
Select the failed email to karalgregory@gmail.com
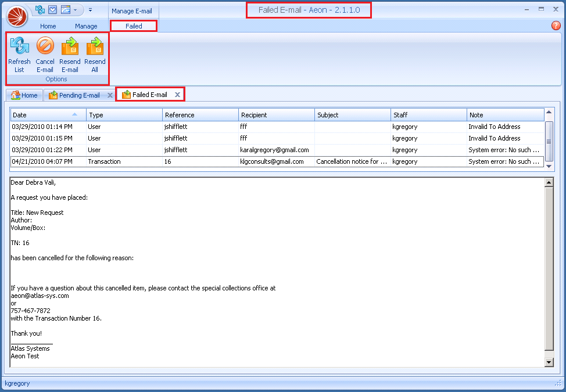[x=274, y=150]
